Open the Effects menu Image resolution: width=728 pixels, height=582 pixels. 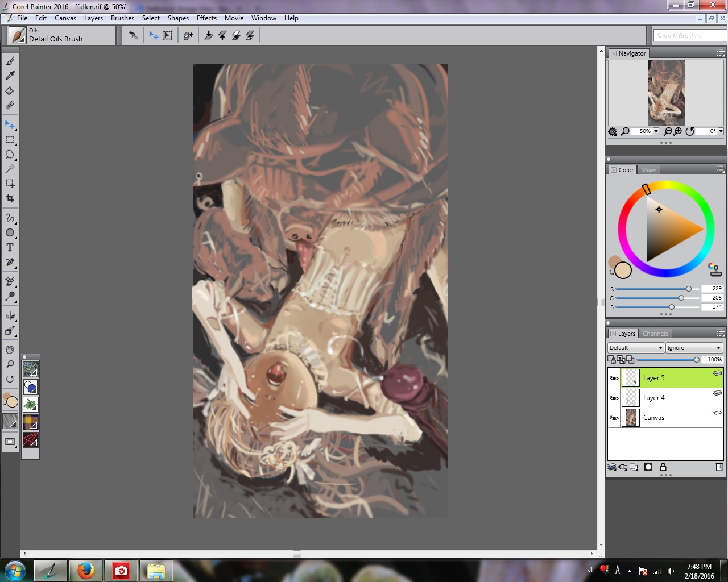pos(206,18)
